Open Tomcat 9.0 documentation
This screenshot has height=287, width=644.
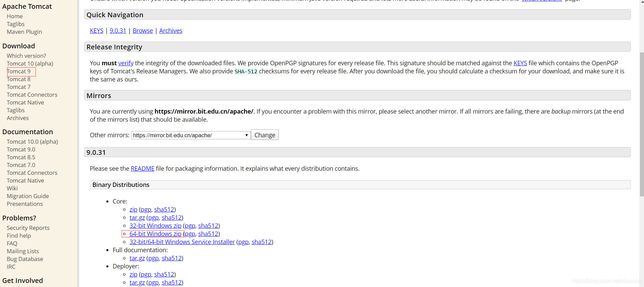(21, 149)
